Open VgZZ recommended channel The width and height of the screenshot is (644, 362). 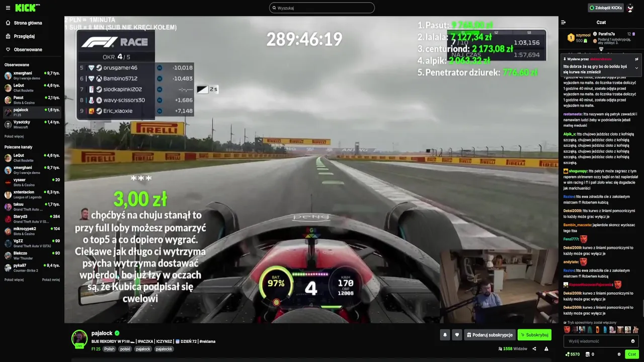tap(31, 243)
